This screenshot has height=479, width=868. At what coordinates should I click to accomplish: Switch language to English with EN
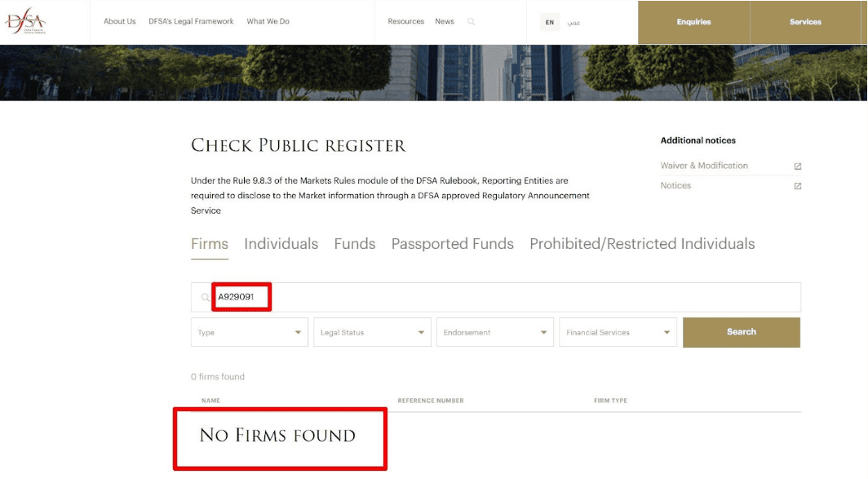[x=549, y=22]
